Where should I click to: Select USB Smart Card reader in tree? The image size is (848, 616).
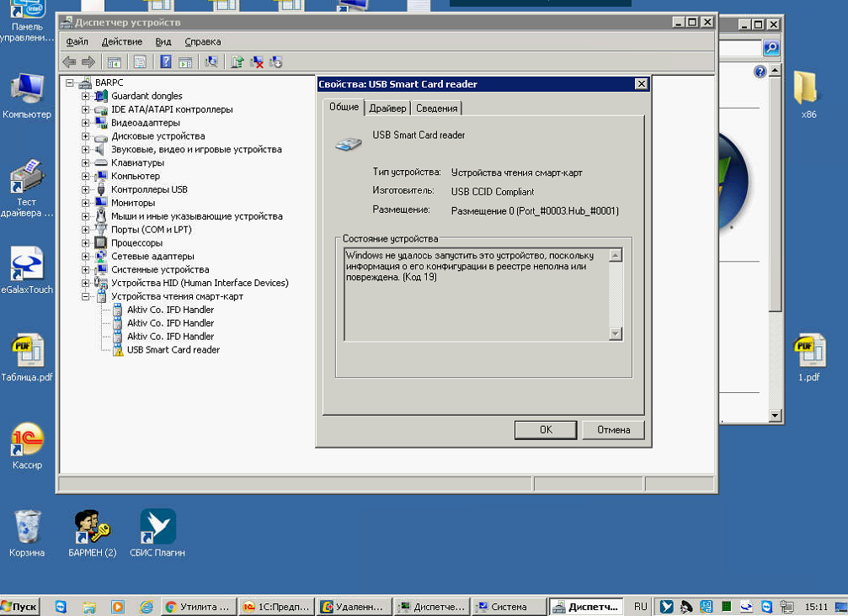(x=173, y=350)
